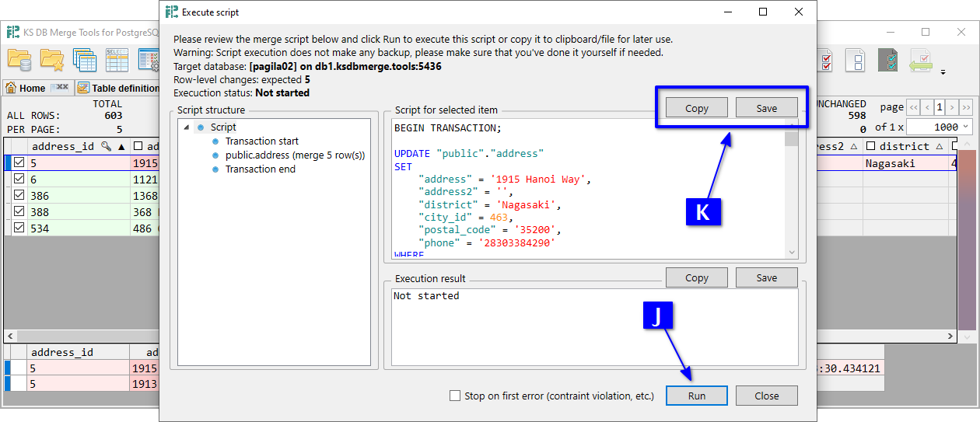Toggle the checkbox for address_id 534
Screen dimensions: 980x422
19,228
